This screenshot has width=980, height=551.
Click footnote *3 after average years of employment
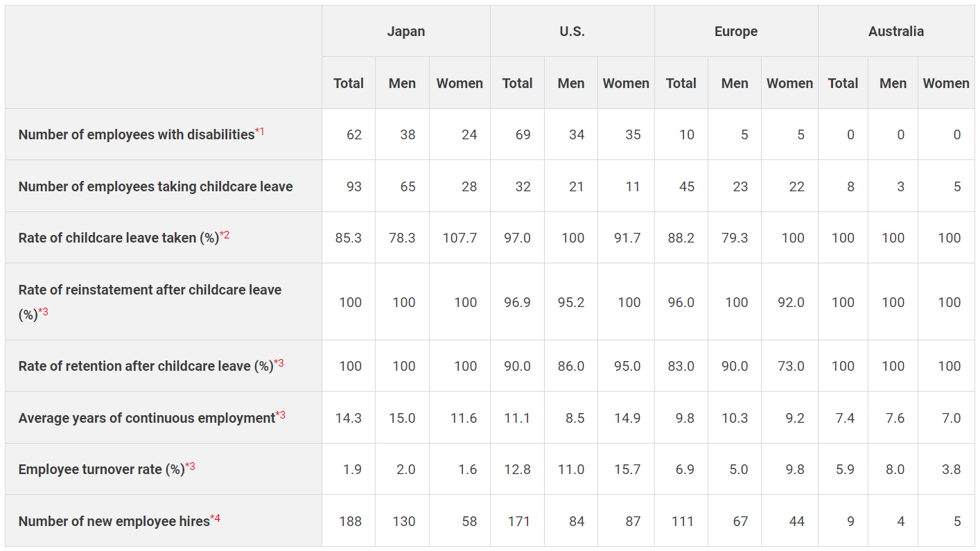click(281, 416)
